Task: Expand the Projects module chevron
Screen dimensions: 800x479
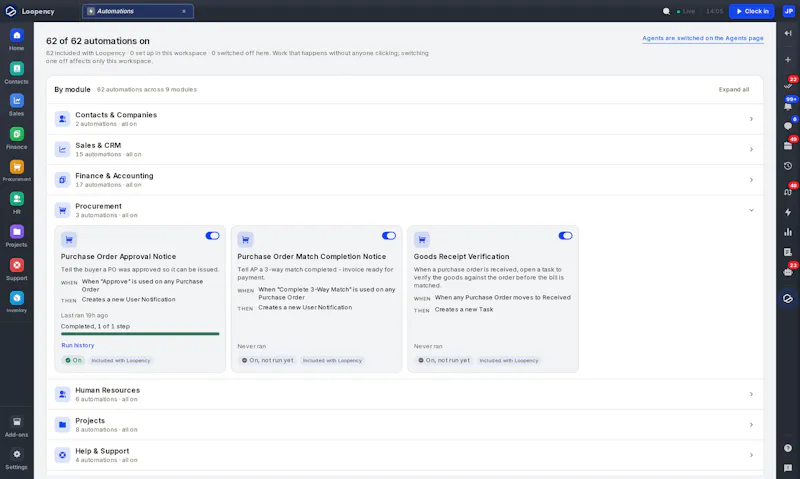Action: (751, 425)
